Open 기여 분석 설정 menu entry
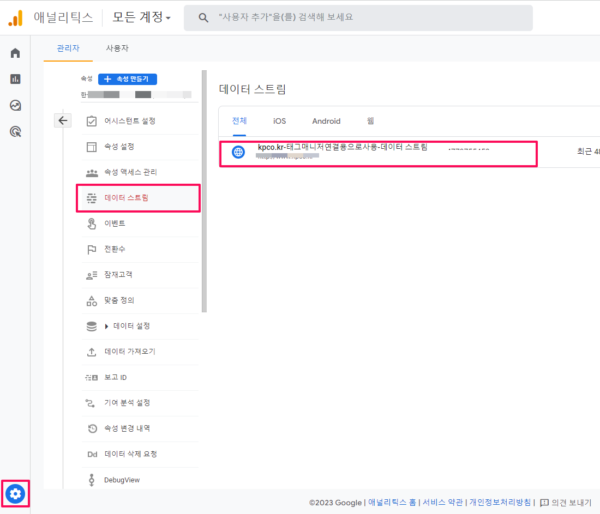The height and width of the screenshot is (514, 600). click(140, 403)
